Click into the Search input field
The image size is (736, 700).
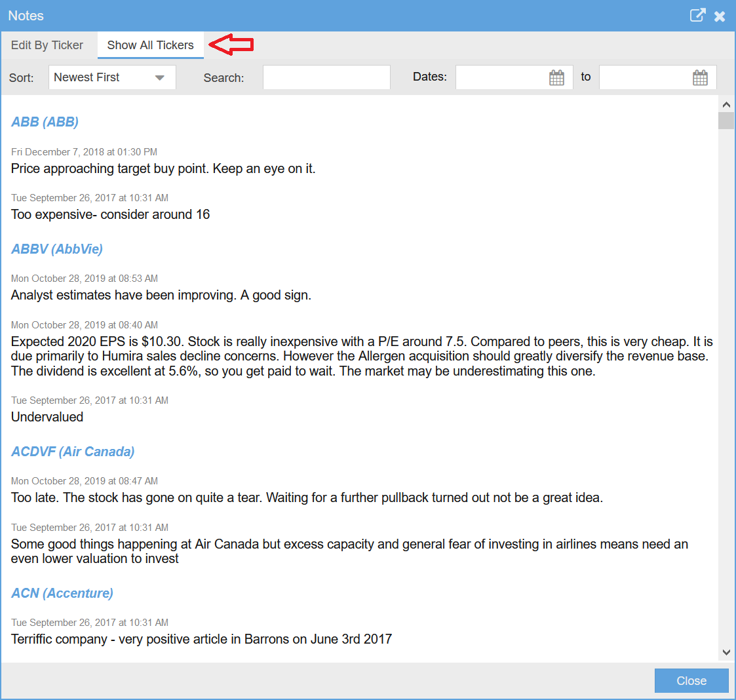326,77
